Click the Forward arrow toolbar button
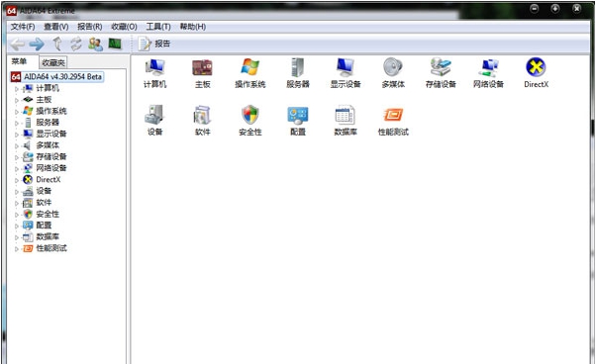The image size is (596, 364). click(37, 45)
